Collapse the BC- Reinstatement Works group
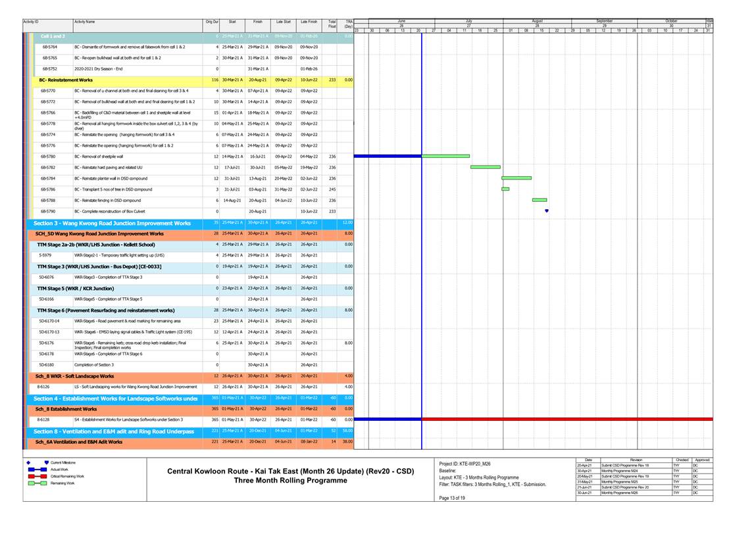 66,80
